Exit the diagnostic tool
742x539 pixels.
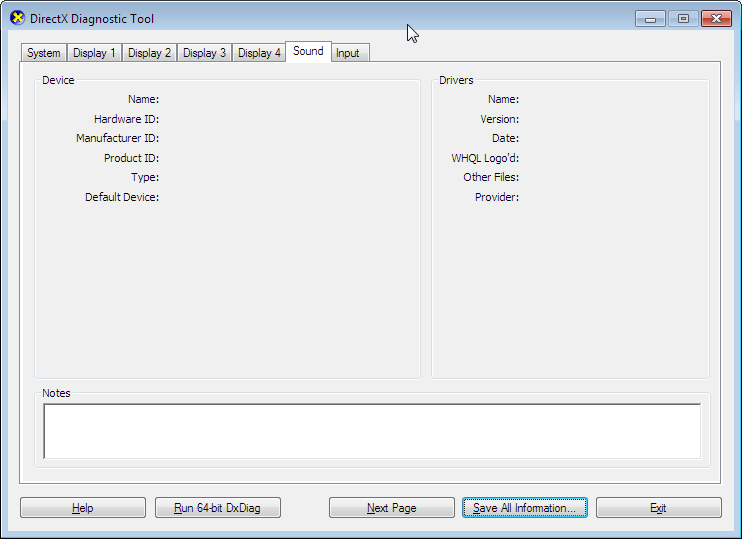coord(659,508)
